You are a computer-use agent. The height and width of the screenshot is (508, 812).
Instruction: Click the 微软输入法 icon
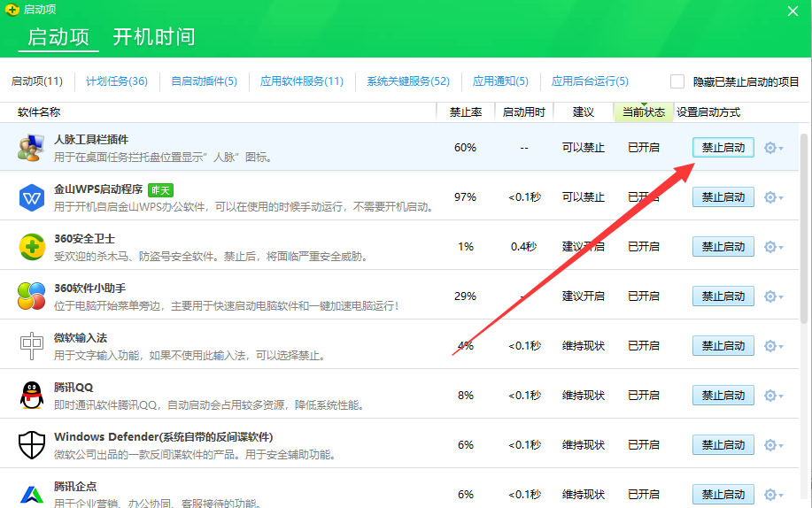coord(32,345)
